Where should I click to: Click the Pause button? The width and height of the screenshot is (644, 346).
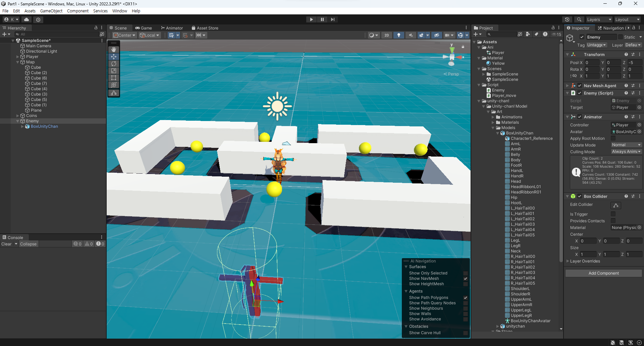322,19
